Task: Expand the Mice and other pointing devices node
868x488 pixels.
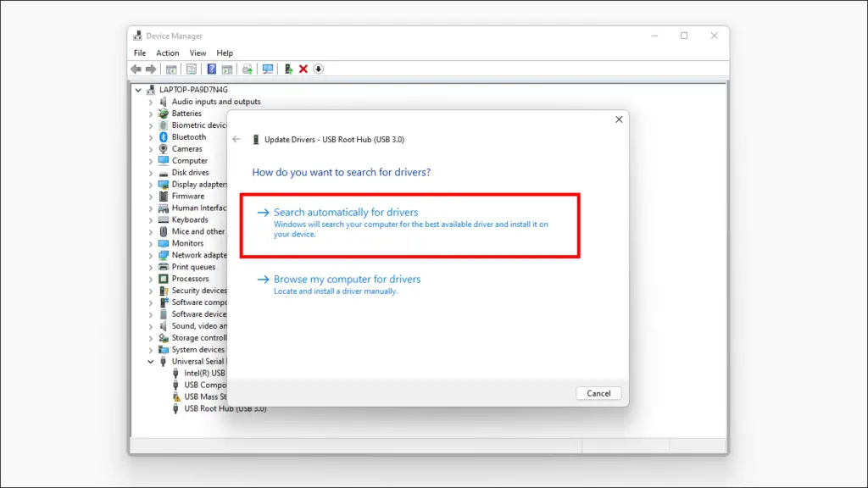Action: click(x=151, y=232)
